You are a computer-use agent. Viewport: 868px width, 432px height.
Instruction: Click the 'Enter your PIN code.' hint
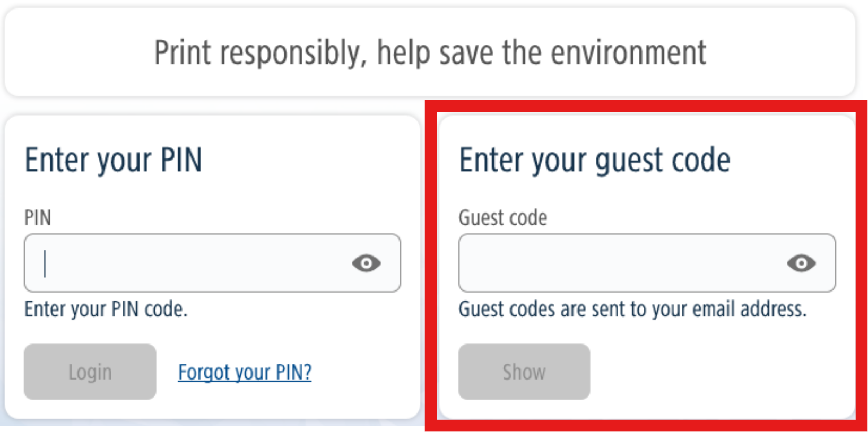coord(106,309)
